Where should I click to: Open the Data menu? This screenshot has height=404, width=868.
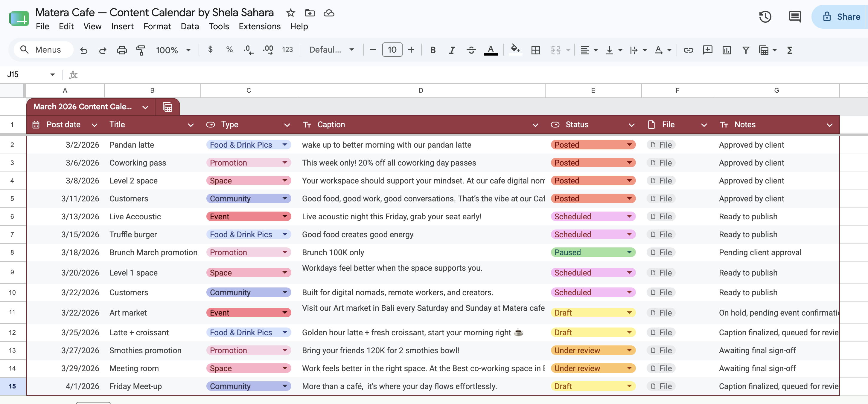(x=190, y=26)
